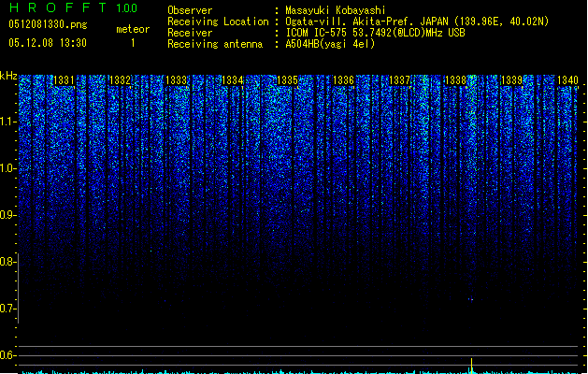Image resolution: width=588 pixels, height=374 pixels.
Task: Click the date stamp 05.12.08 13:30
Action: point(48,43)
